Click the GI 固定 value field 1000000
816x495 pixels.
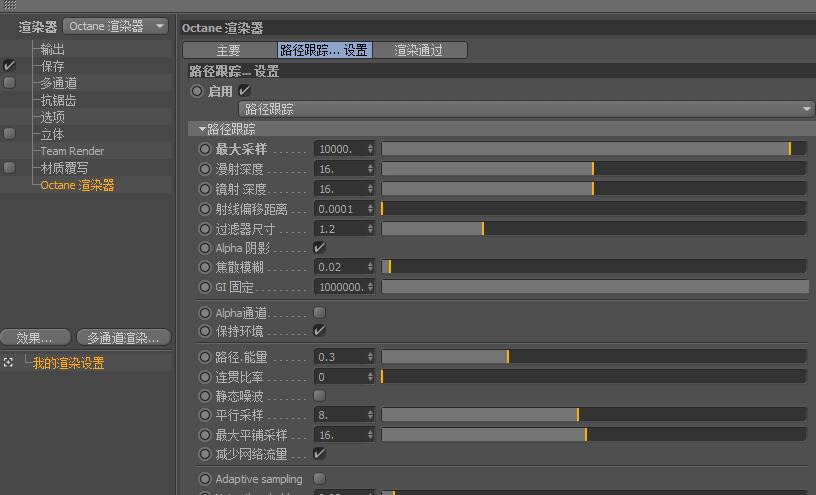340,287
